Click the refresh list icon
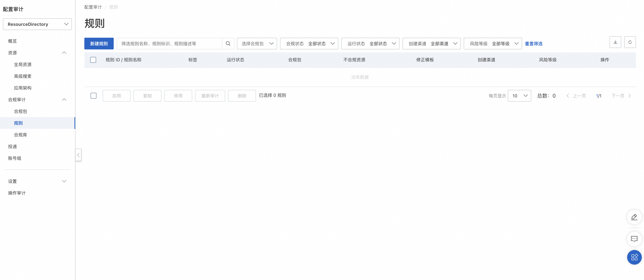The image size is (644, 280). 630,42
